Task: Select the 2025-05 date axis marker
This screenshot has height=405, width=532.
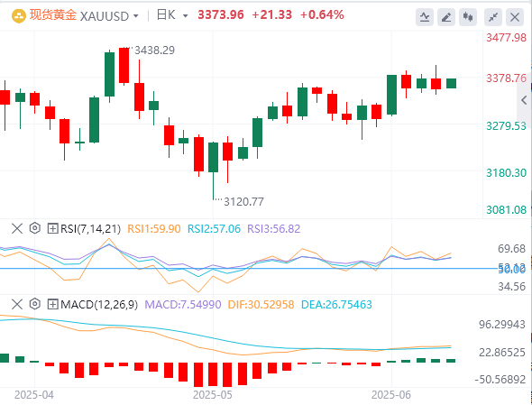Action: (213, 395)
